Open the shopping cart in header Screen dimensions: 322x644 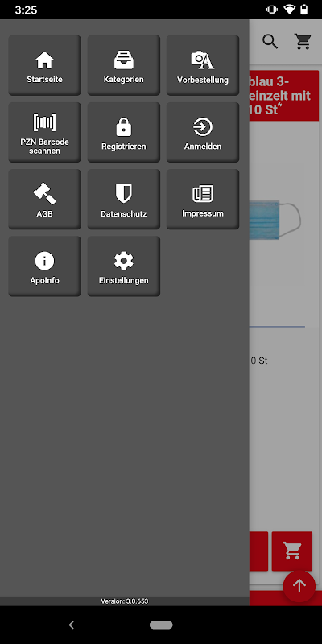[x=303, y=42]
